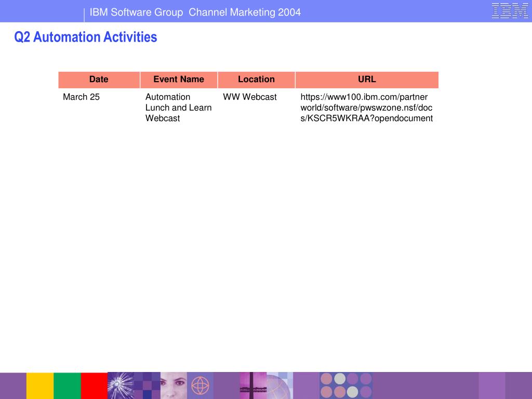Select the 'Q2 Automation Activities' slide title
532x399 pixels.
(86, 37)
